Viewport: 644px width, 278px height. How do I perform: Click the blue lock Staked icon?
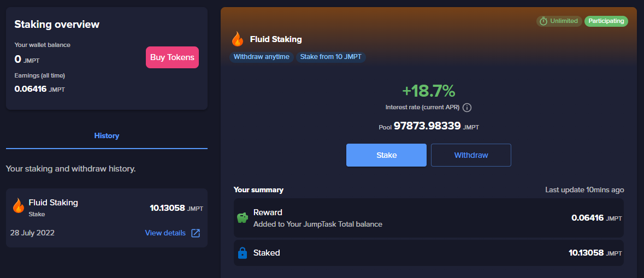[243, 253]
